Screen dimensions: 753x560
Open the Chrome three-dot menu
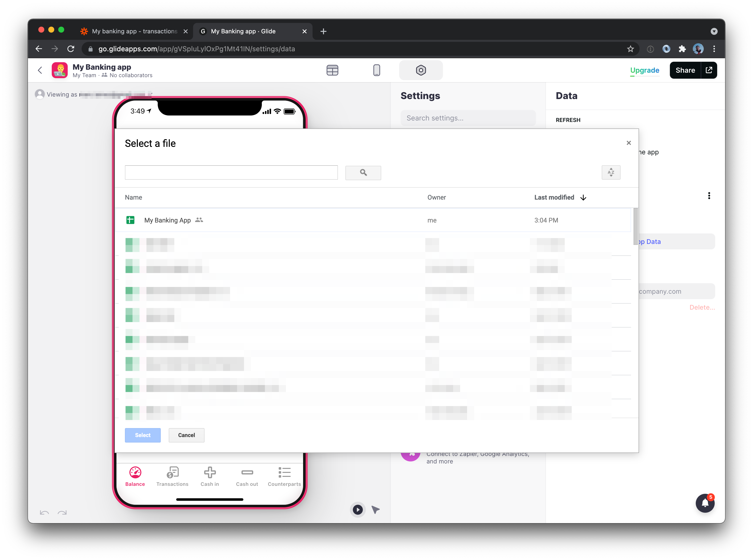pos(714,49)
